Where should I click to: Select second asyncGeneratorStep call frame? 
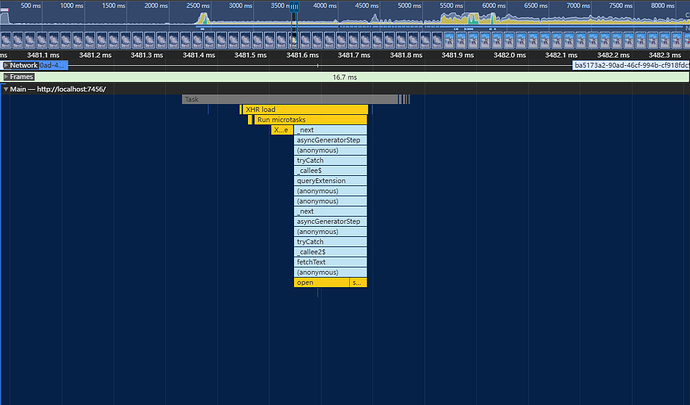click(330, 221)
